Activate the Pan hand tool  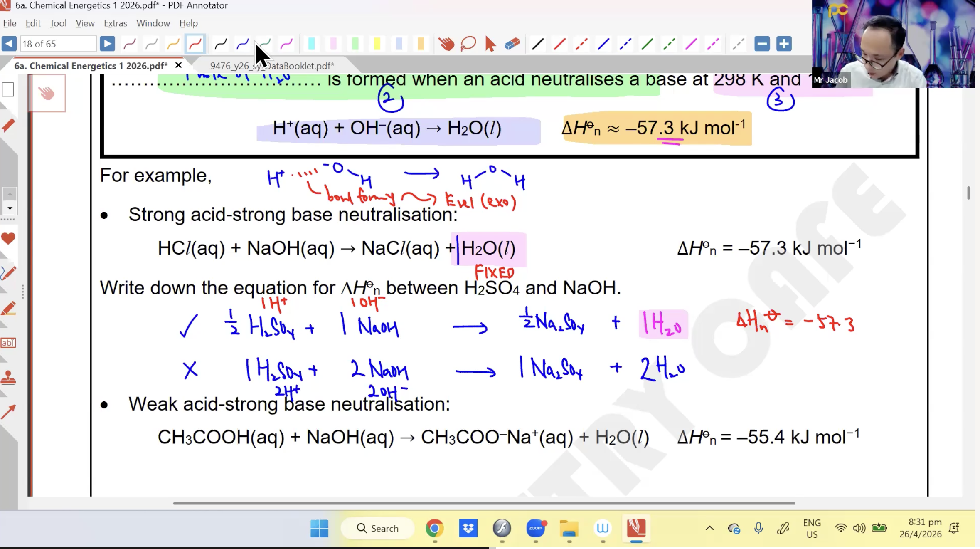tap(446, 44)
